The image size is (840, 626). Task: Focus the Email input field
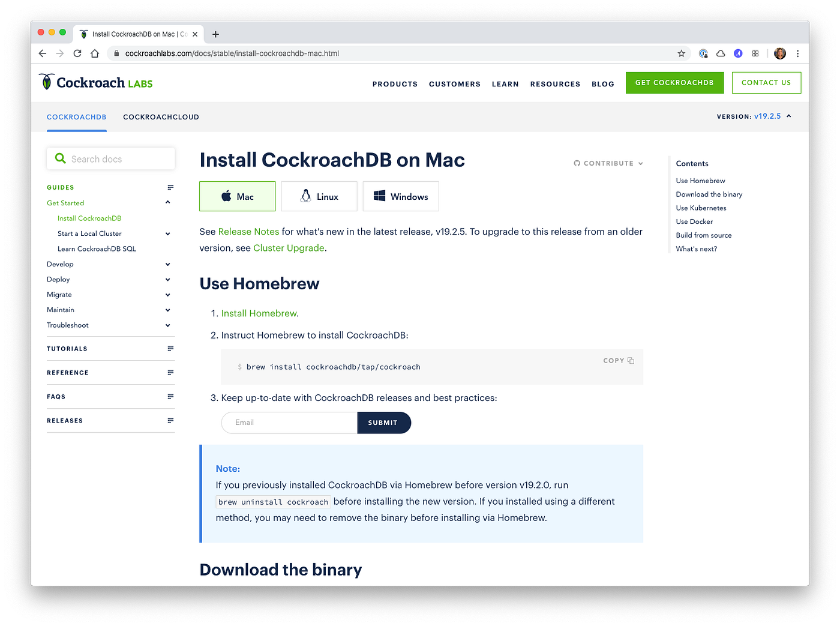click(x=289, y=423)
